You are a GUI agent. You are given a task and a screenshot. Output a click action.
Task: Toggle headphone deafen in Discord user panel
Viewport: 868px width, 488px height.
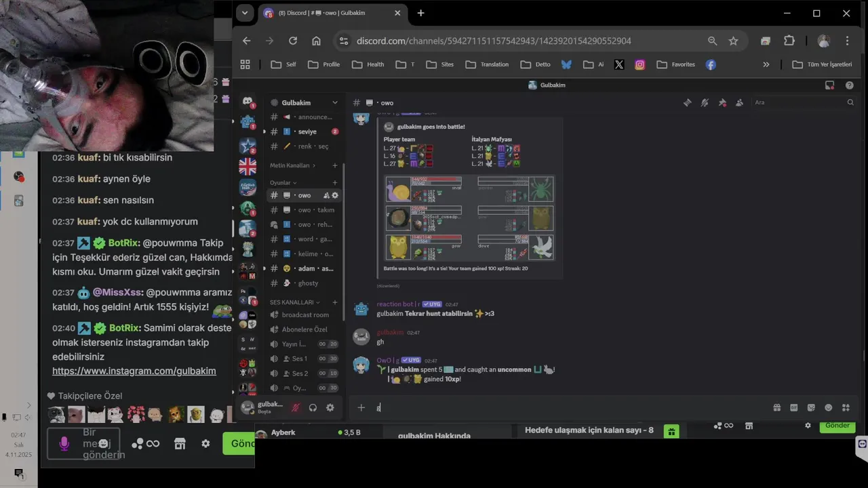(313, 407)
